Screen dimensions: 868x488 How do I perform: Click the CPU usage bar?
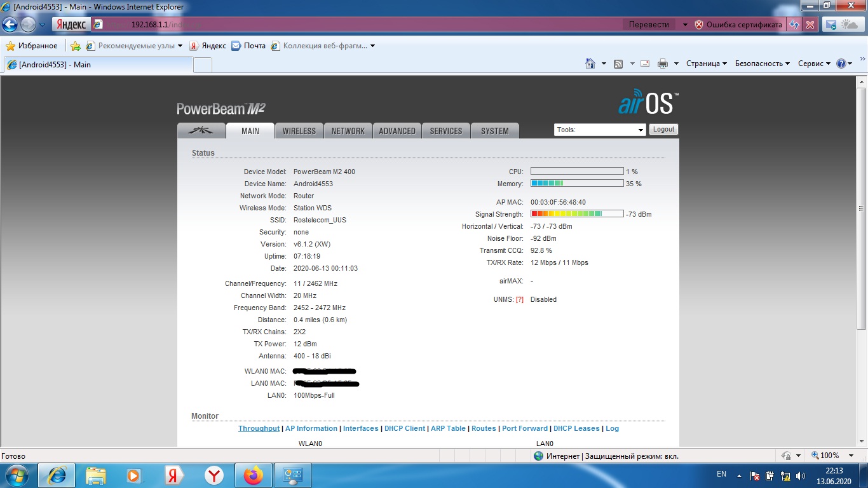pos(577,172)
